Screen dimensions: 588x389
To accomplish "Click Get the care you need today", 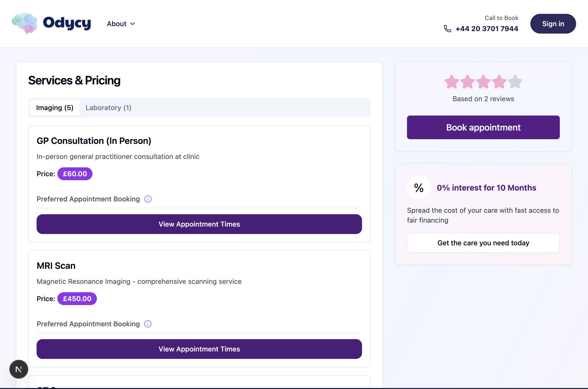I will 483,243.
